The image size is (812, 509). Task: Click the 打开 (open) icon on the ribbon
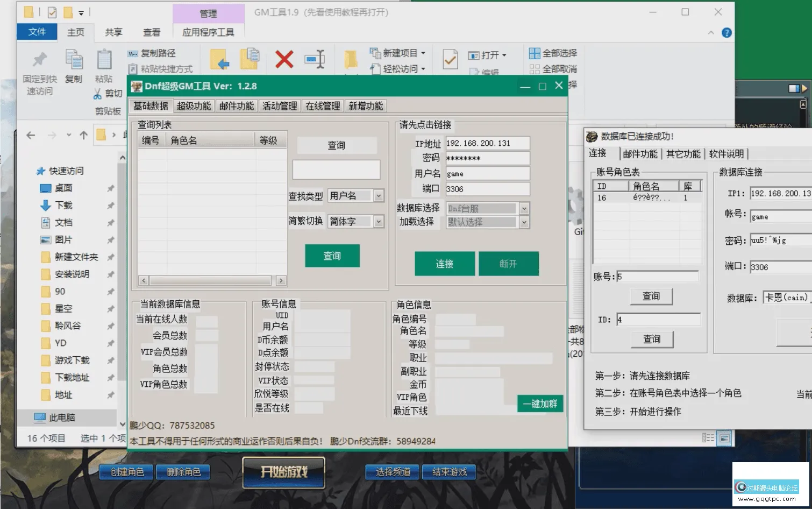(x=474, y=55)
